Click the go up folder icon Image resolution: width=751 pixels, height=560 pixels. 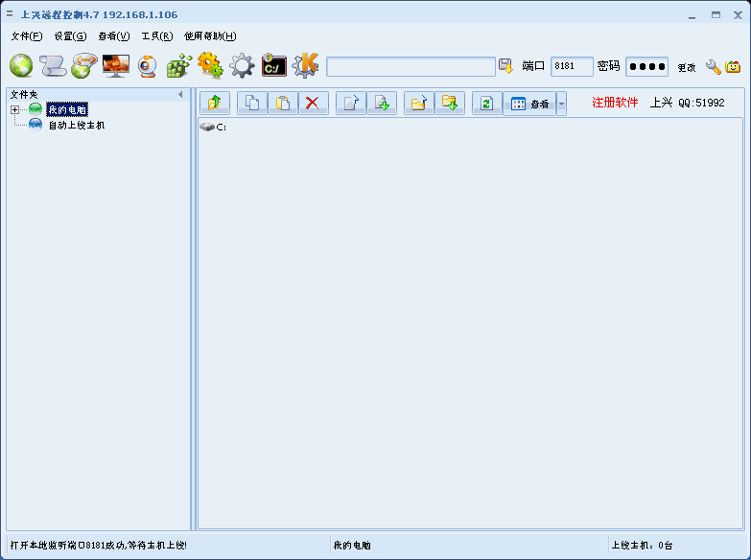pyautogui.click(x=215, y=103)
